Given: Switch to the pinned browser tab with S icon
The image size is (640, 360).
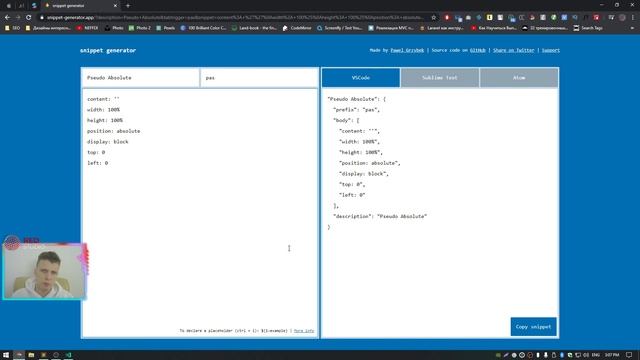Looking at the screenshot, I should point(34,6).
